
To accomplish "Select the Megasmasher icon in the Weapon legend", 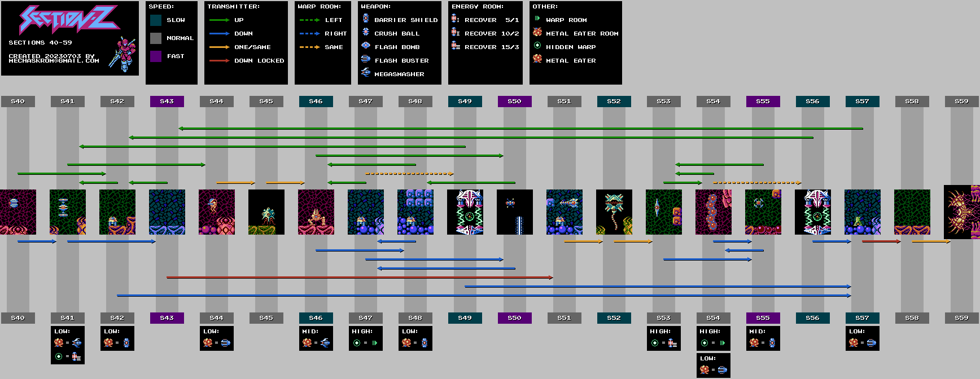I will click(366, 73).
